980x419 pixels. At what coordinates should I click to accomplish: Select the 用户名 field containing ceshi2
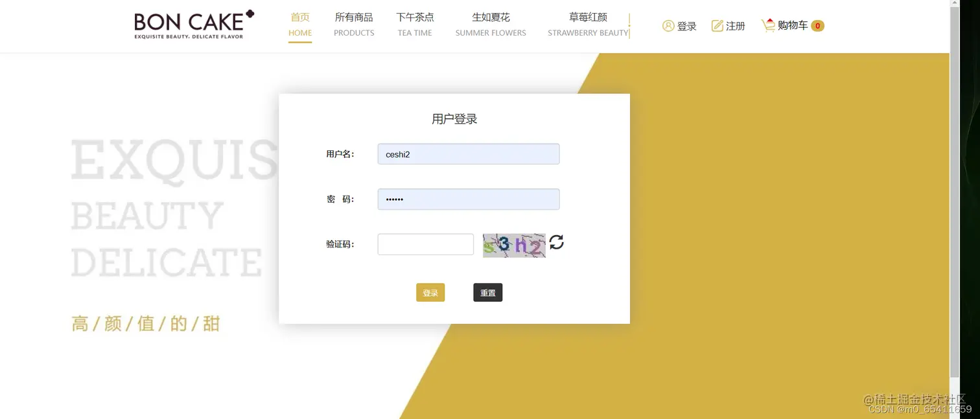pos(468,153)
